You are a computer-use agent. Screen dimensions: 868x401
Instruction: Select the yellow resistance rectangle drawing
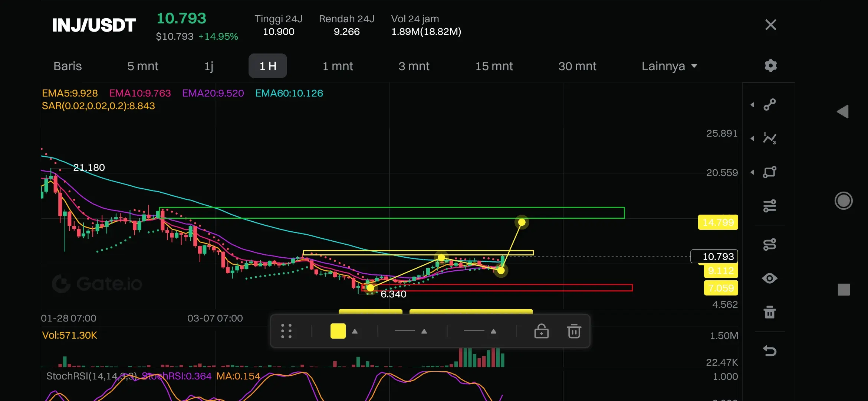[x=418, y=253]
